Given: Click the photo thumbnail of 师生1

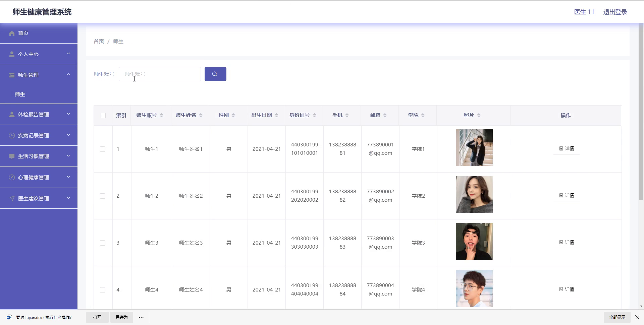Looking at the screenshot, I should [x=474, y=148].
